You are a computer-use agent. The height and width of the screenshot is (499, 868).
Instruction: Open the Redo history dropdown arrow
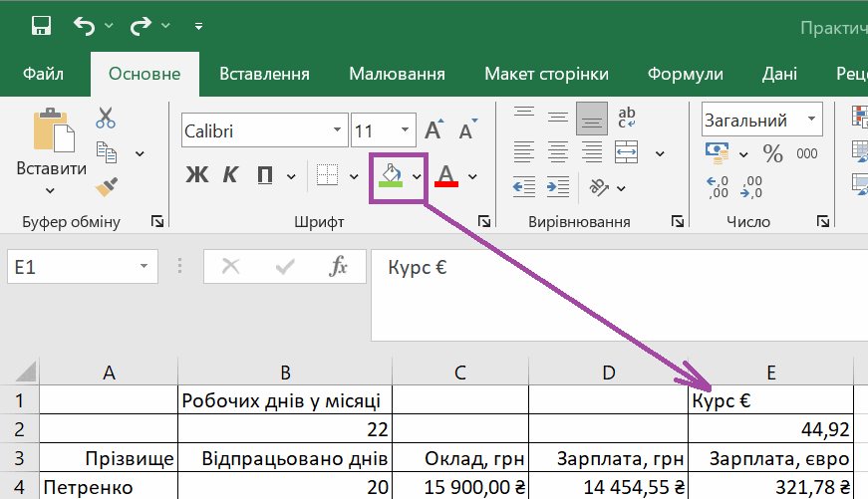(x=165, y=26)
